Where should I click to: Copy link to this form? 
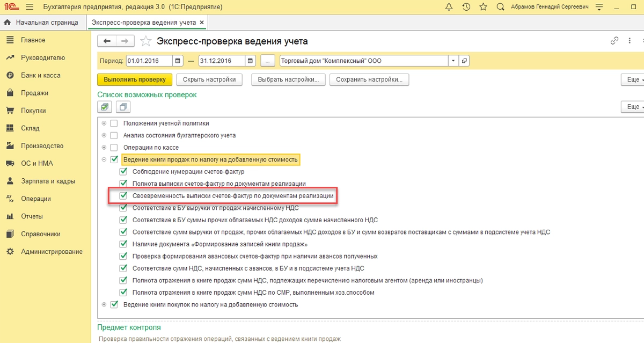614,41
